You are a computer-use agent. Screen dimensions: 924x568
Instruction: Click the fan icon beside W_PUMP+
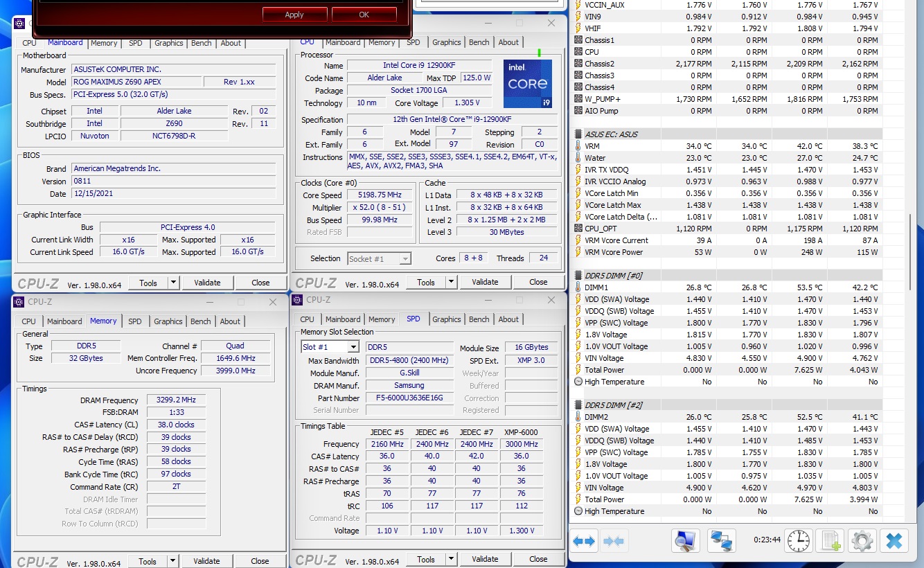click(x=578, y=99)
